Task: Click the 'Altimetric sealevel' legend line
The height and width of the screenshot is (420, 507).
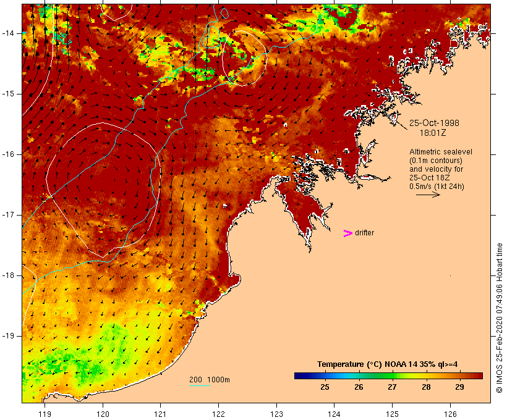Action: tap(441, 152)
